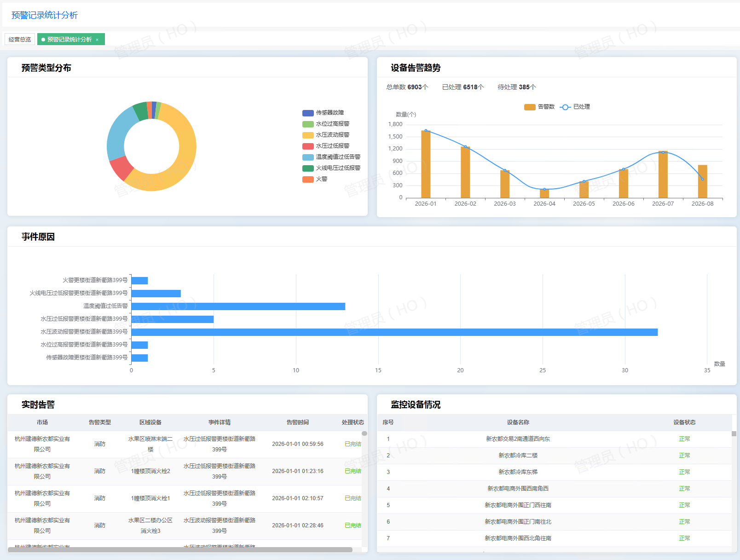Click the 2026-07 data point on the line
Screen dimensions: 740x560
(663, 152)
